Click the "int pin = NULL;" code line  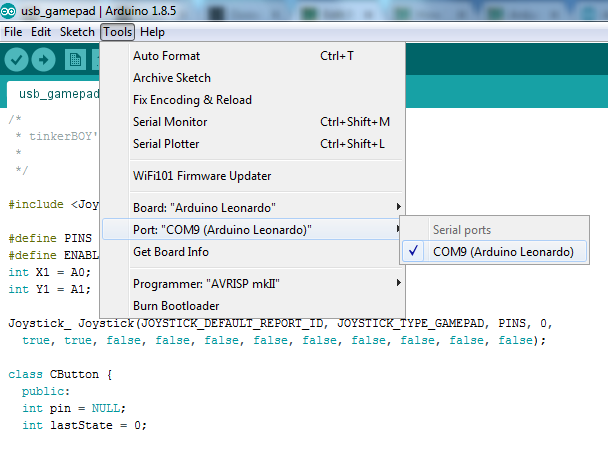pos(74,408)
